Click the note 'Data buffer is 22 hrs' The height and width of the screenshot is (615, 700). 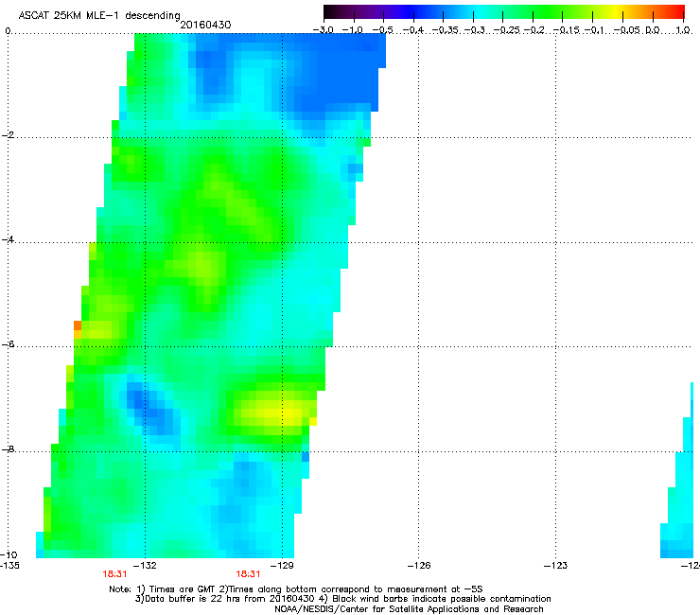(193, 599)
